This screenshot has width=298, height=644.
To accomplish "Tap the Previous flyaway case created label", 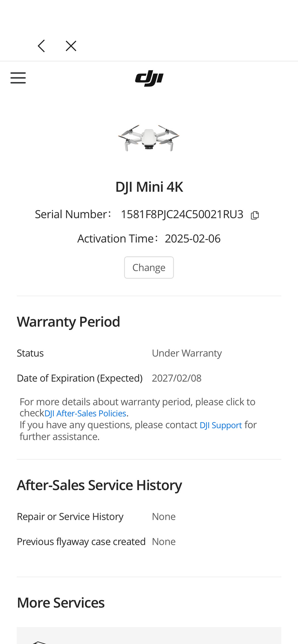I will 81,541.
